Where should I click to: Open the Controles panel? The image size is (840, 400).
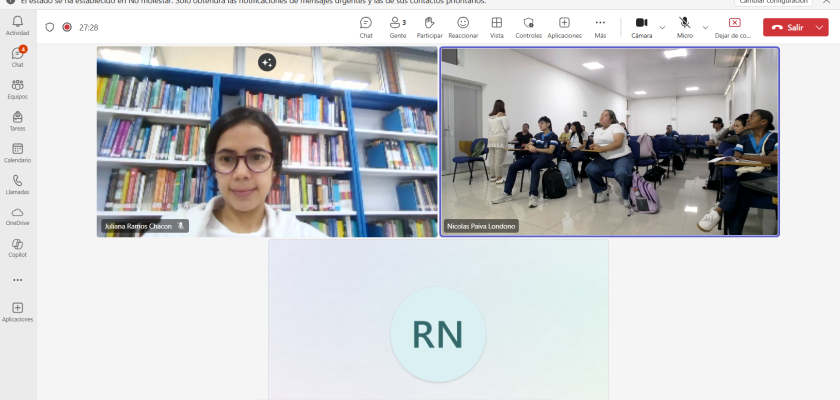(529, 27)
